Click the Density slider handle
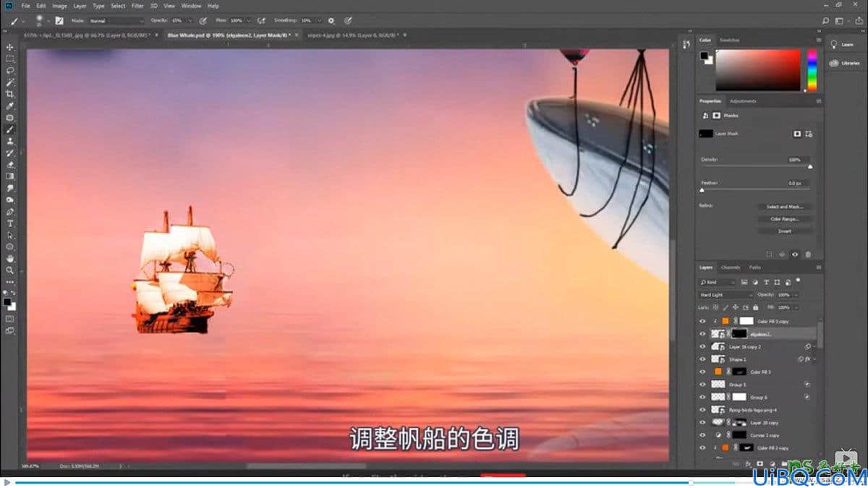 [x=810, y=167]
